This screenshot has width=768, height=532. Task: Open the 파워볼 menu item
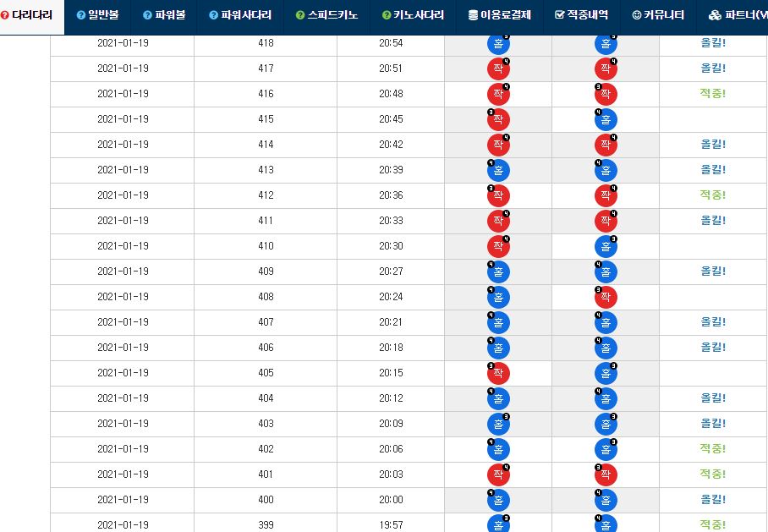(x=164, y=15)
